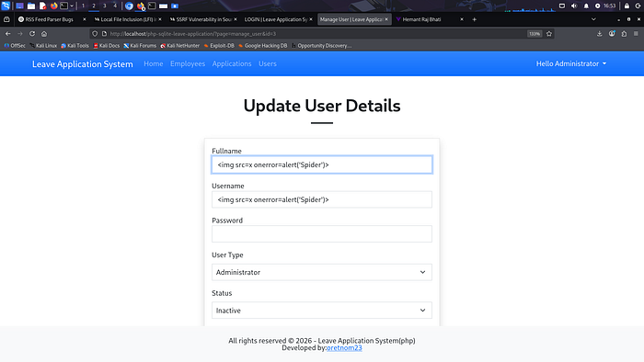Switch to workspace 4
This screenshot has width=644, height=362.
click(115, 6)
